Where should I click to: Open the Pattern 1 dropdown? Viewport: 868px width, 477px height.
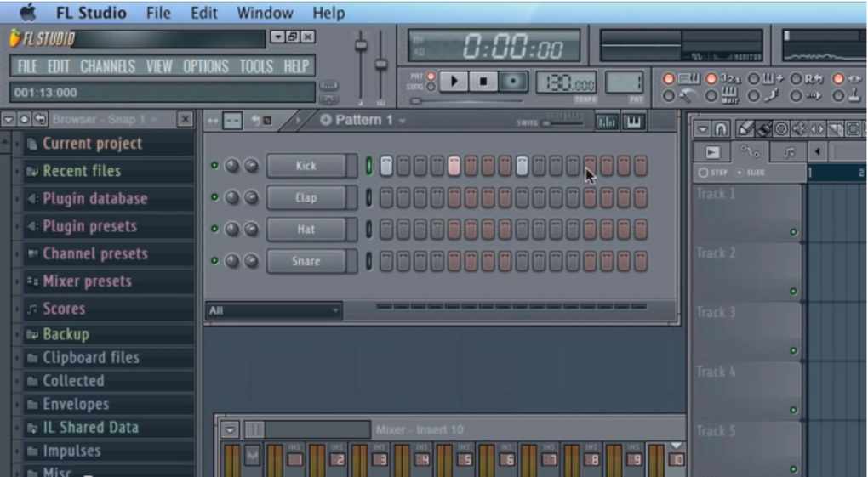403,120
